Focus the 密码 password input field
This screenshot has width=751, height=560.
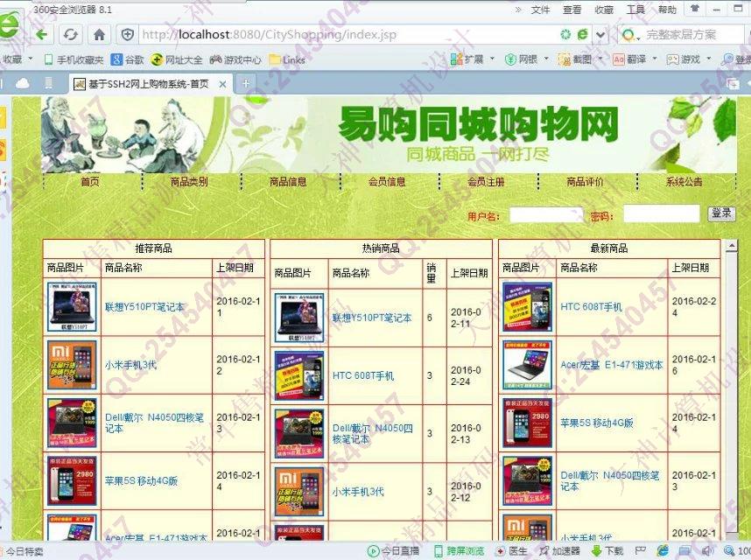click(x=662, y=213)
